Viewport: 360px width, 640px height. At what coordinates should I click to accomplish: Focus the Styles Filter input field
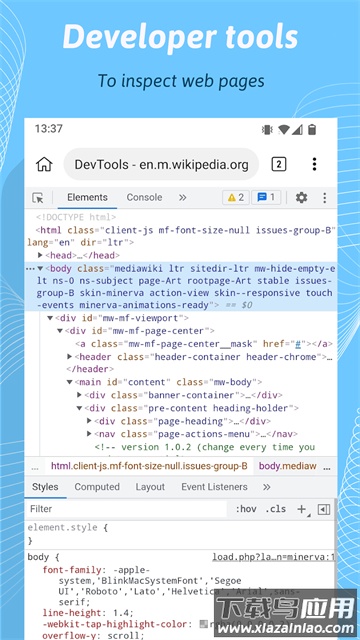click(126, 509)
